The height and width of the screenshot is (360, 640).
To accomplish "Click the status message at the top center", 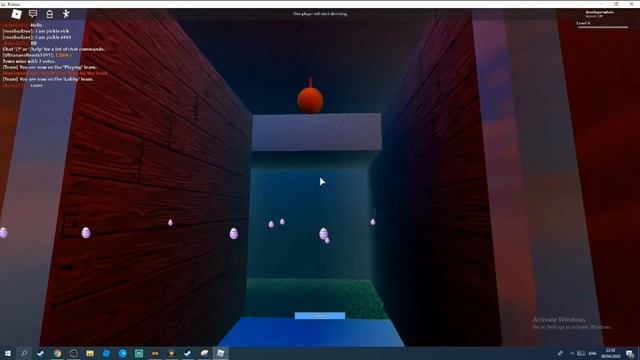I will point(320,14).
